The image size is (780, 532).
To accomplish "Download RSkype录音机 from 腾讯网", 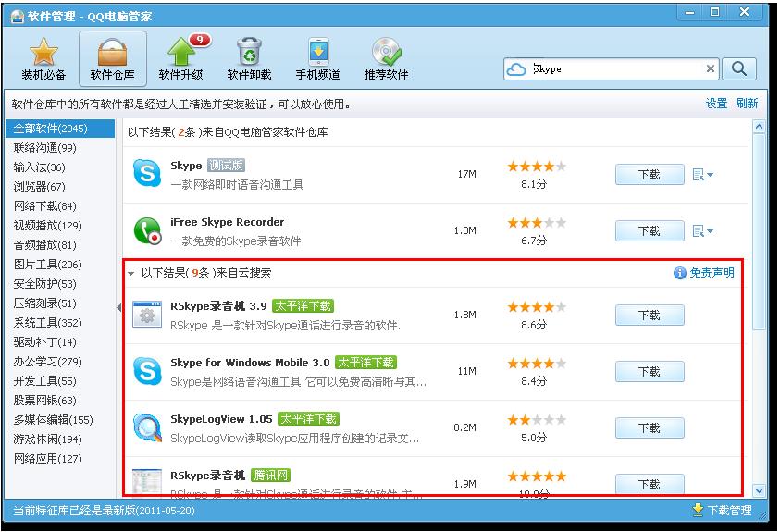I will pyautogui.click(x=650, y=484).
